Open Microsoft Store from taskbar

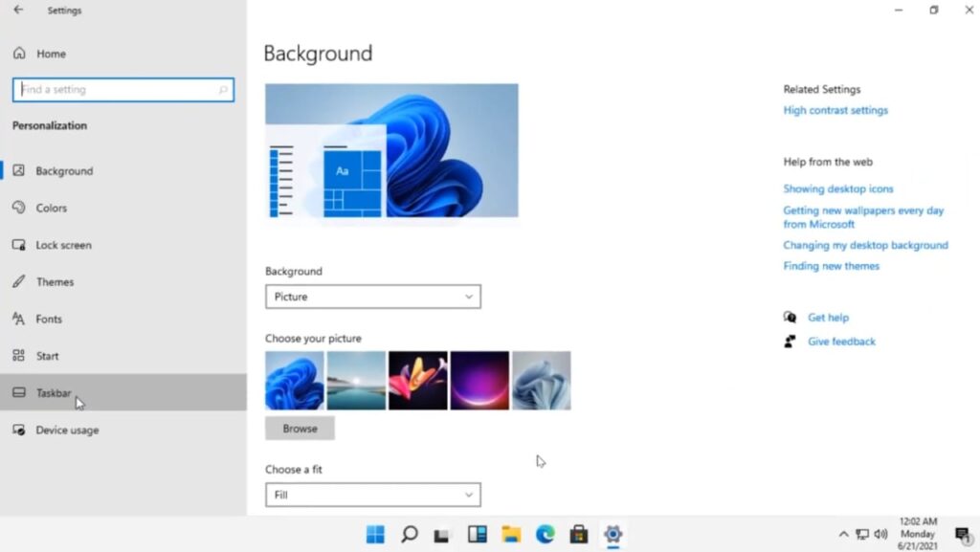[579, 534]
